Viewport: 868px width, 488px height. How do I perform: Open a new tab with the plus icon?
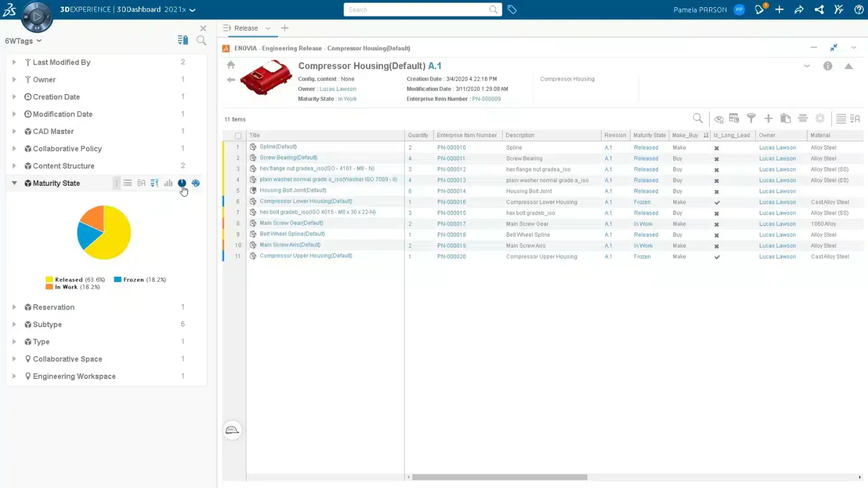pos(285,28)
